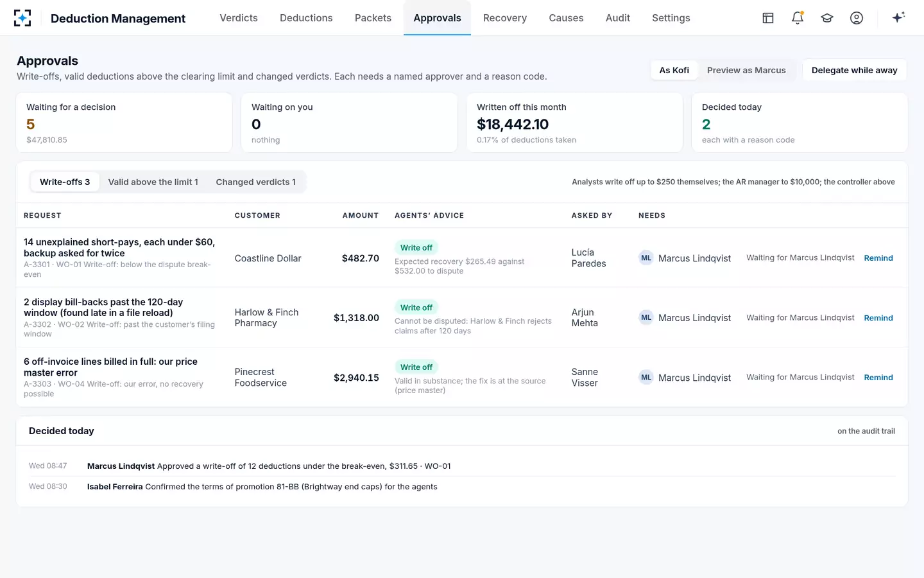This screenshot has height=578, width=924.
Task: Open request '14 unexplained short-pays, each under $60'
Action: click(119, 248)
